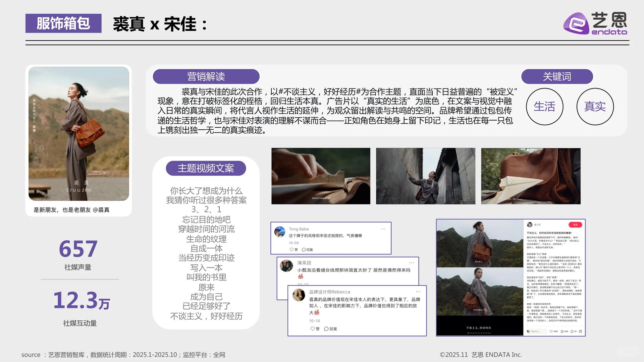Open the ellipsis menu on 蒲菜团's comment

[412, 263]
